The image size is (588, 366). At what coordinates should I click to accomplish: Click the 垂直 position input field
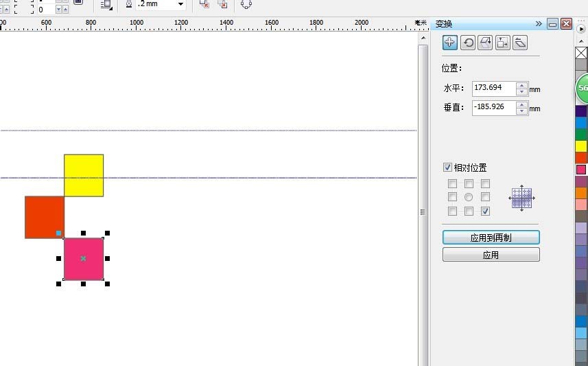coord(494,108)
